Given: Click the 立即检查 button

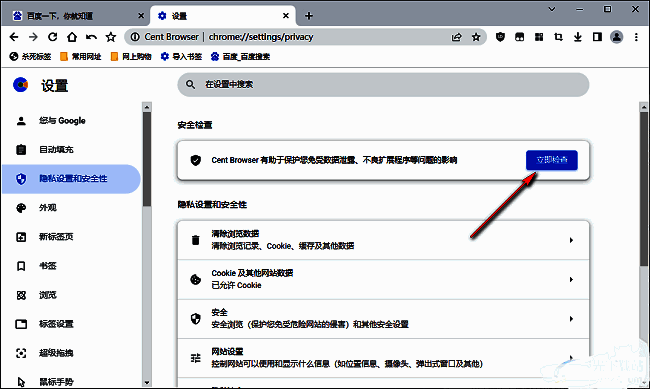Looking at the screenshot, I should [552, 160].
